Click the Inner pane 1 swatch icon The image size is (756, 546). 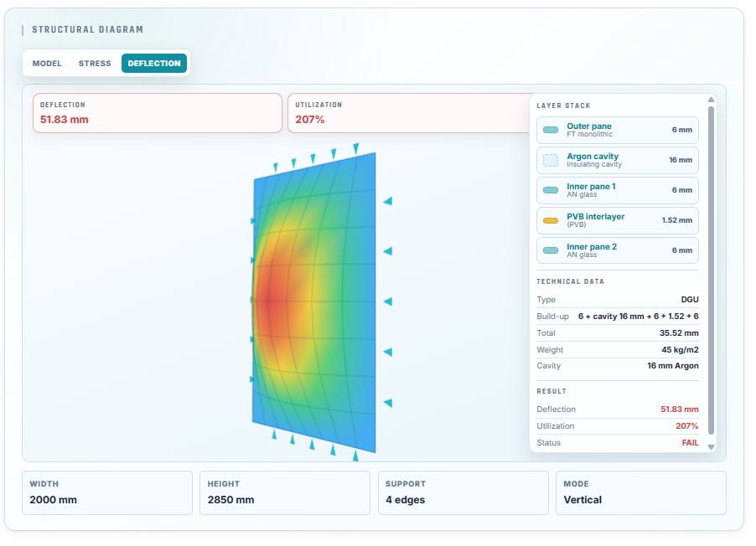point(551,190)
